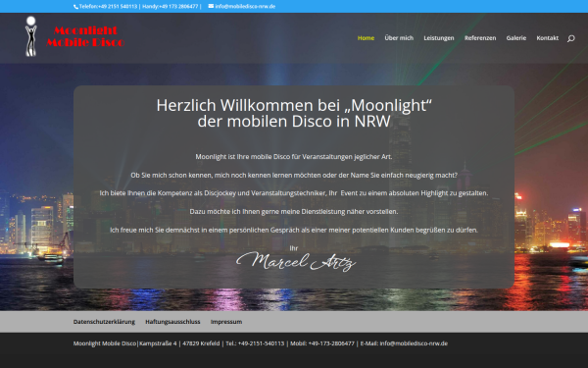
Task: Click the footer address 'Kampstraße 4'
Action: click(158, 343)
